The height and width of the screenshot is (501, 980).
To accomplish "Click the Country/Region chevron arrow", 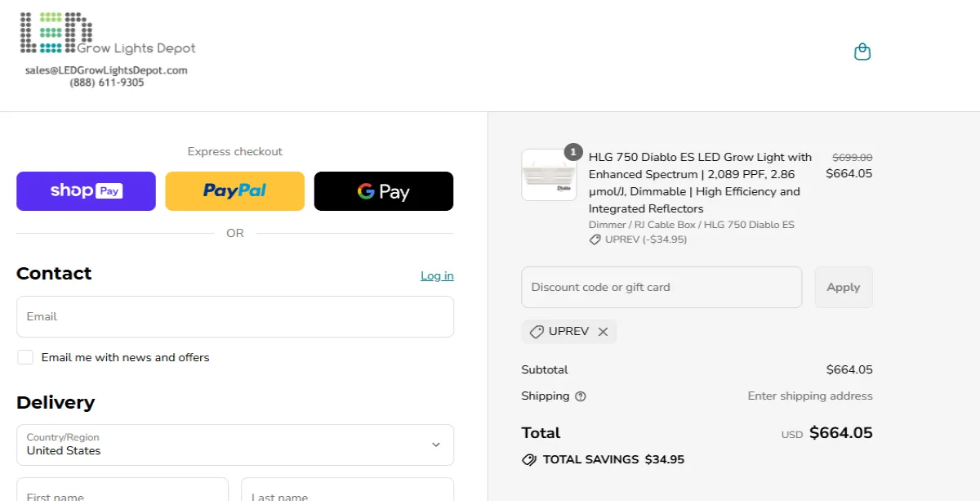I will [436, 445].
